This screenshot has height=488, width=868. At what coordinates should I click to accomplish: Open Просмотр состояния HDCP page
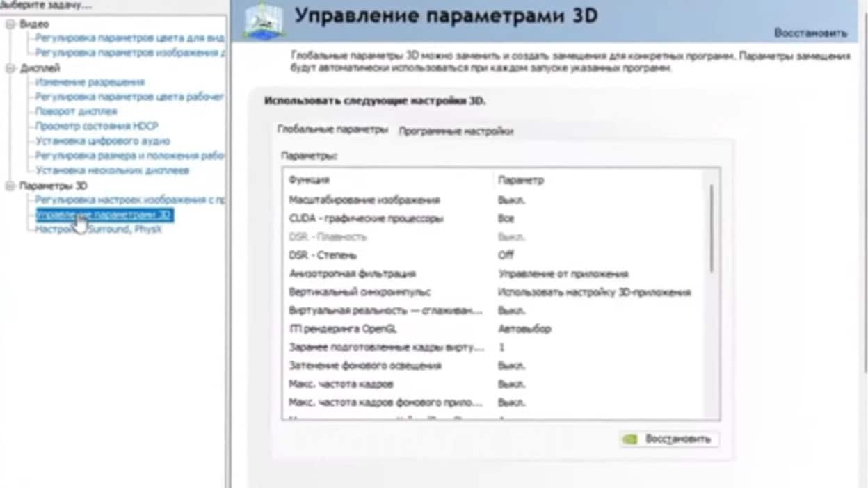[x=97, y=126]
